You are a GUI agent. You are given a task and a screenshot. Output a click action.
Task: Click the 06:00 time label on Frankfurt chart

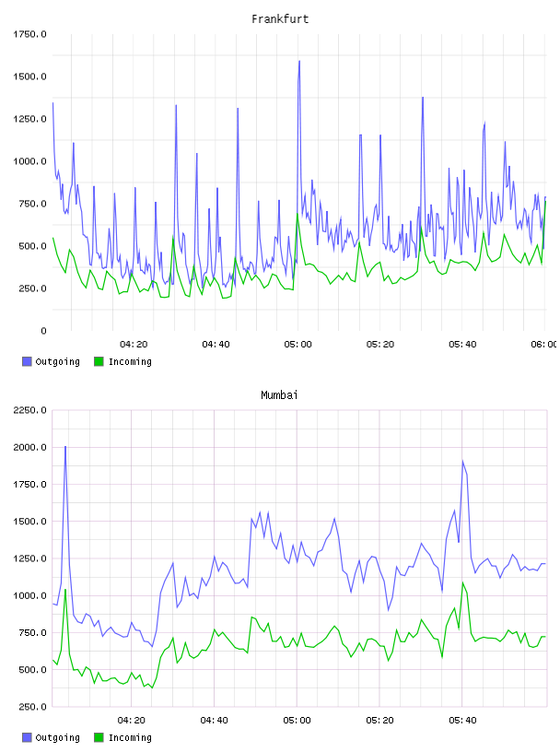pos(543,344)
